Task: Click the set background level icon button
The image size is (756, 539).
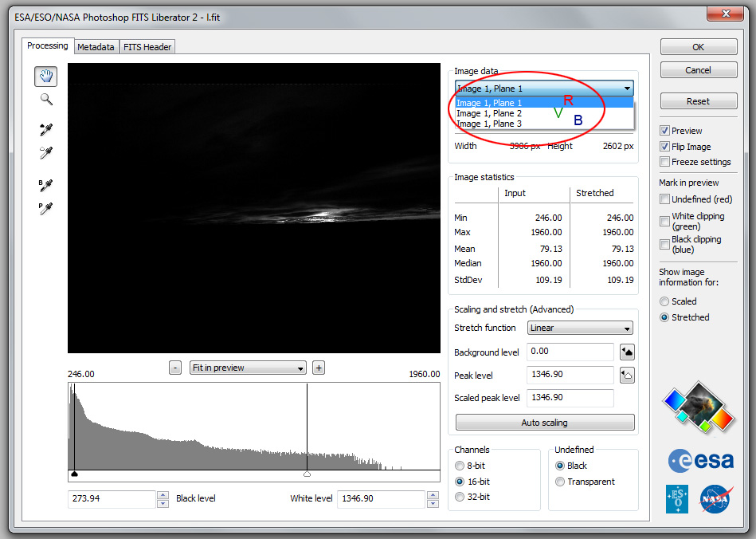Action: pos(627,352)
